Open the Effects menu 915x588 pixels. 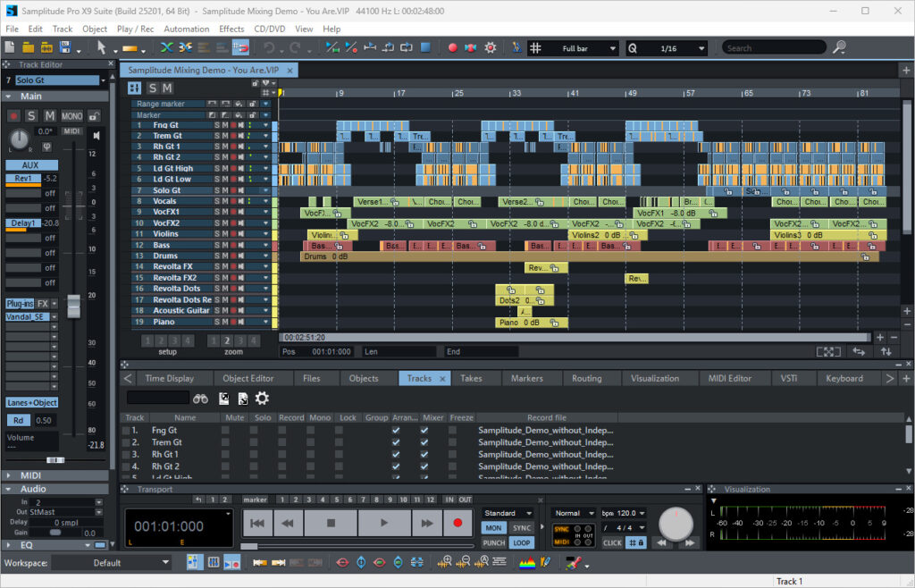click(x=231, y=29)
